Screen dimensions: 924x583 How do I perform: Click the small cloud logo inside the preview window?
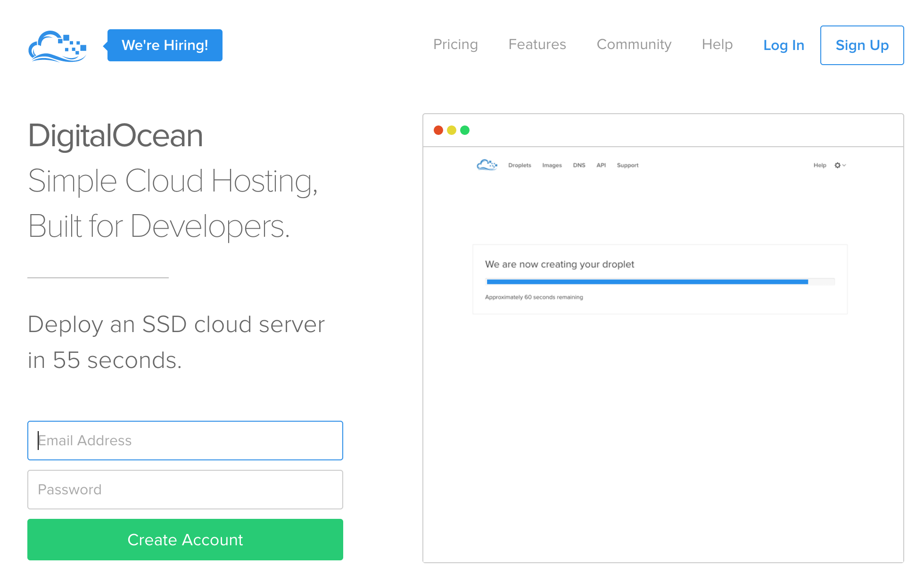click(x=487, y=165)
